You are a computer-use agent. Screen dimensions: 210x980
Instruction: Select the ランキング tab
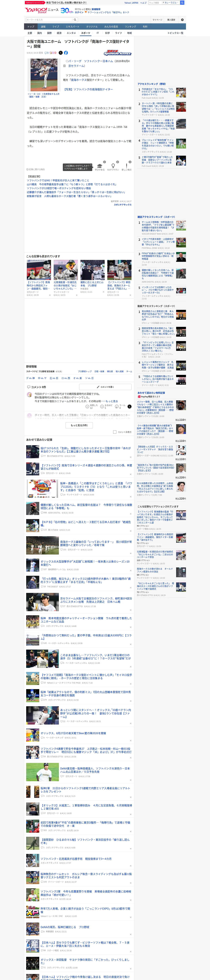(130, 27)
